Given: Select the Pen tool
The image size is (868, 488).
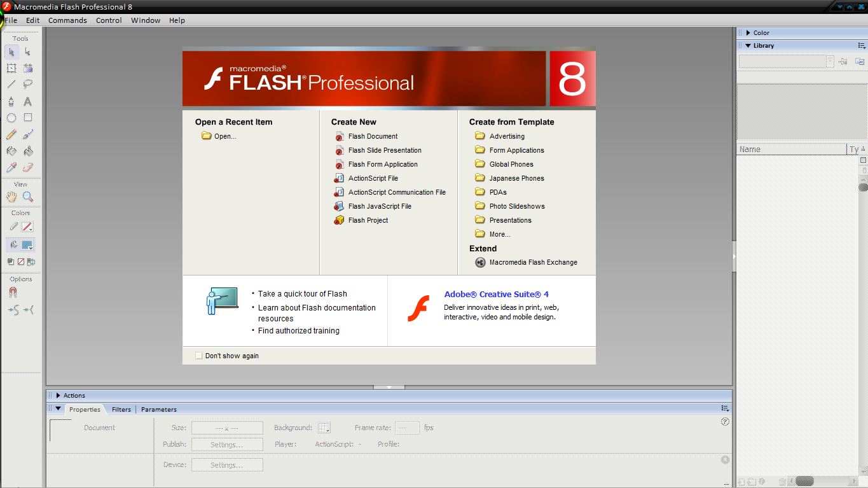Looking at the screenshot, I should click(x=10, y=102).
